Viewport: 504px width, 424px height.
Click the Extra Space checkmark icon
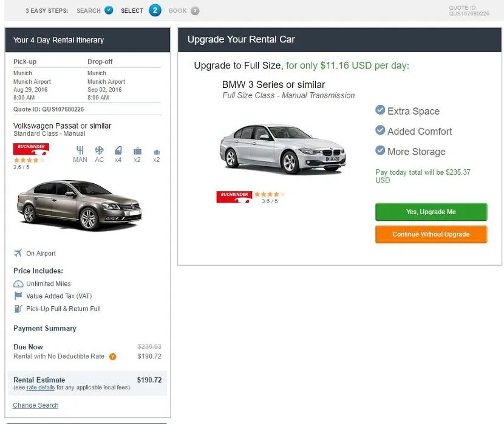[380, 110]
